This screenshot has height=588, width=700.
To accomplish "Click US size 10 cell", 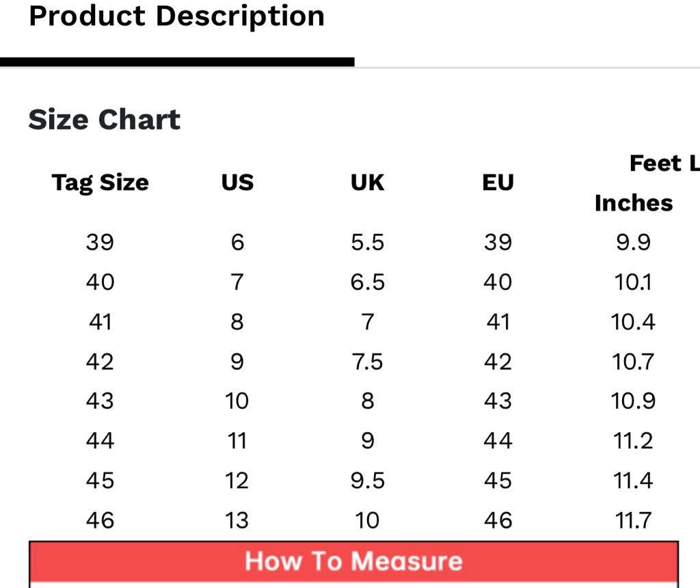I will 237,401.
